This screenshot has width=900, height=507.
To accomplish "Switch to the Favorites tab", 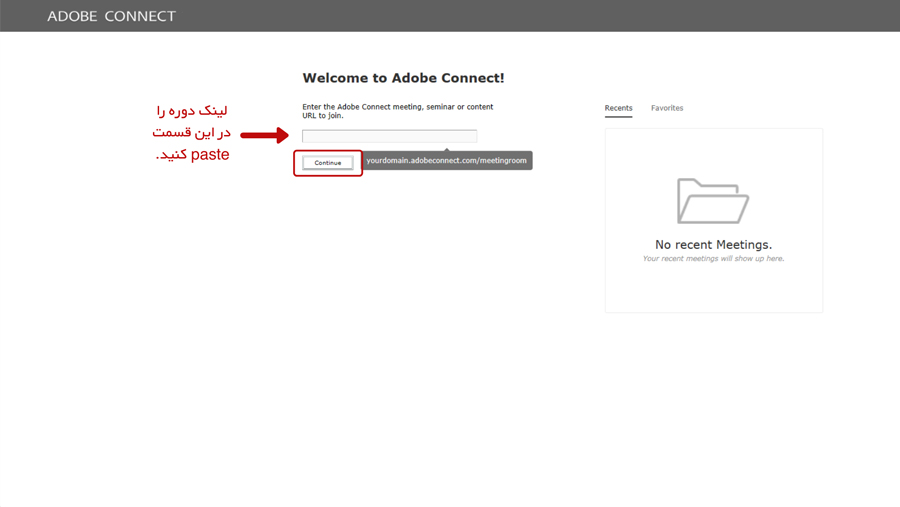I will coord(667,108).
